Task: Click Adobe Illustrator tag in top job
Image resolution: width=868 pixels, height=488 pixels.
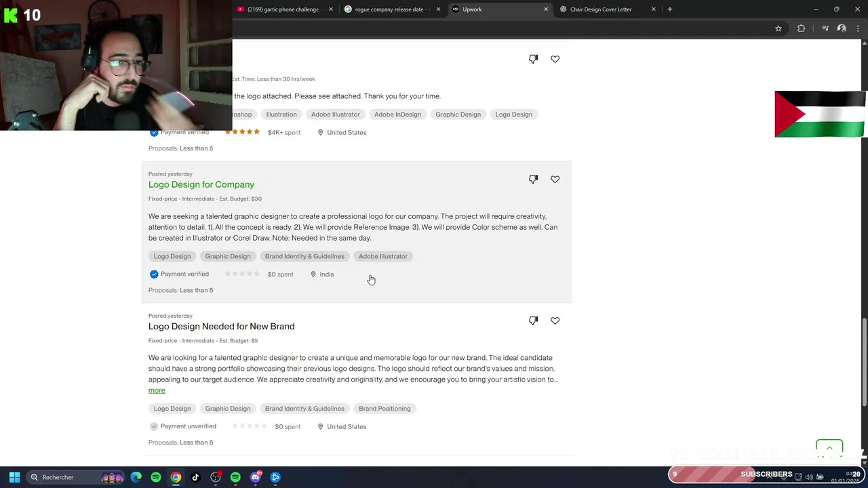Action: click(336, 115)
